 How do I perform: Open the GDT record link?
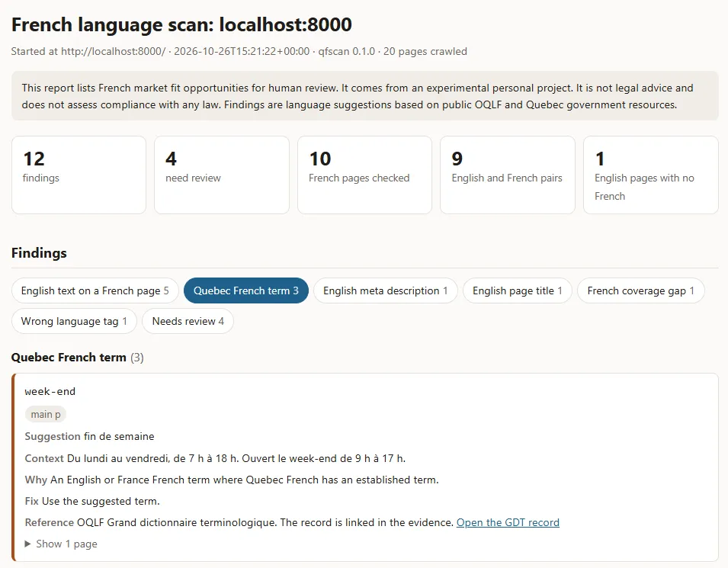(x=508, y=522)
